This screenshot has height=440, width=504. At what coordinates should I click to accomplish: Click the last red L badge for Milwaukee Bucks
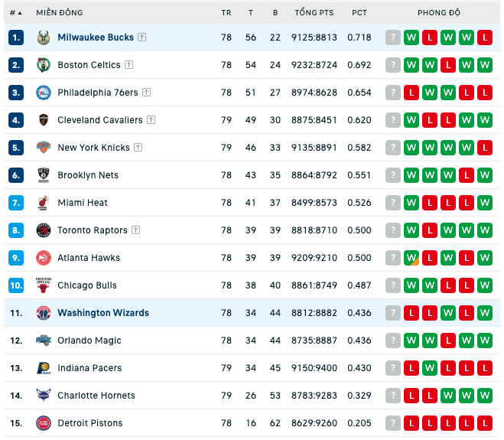(485, 37)
